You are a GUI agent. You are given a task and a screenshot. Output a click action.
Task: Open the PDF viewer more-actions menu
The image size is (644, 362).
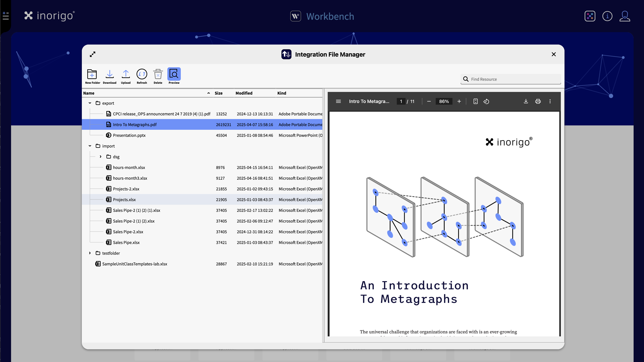[550, 101]
